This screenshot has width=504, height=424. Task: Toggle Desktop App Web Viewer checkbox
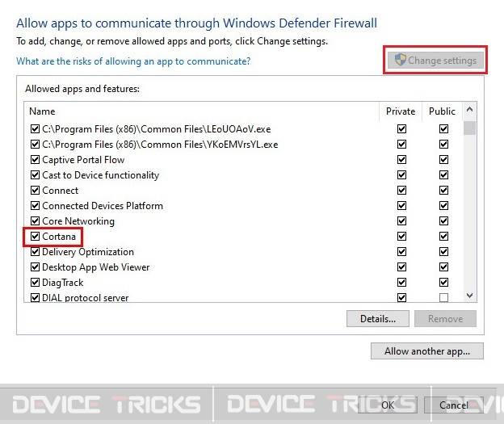pyautogui.click(x=35, y=267)
